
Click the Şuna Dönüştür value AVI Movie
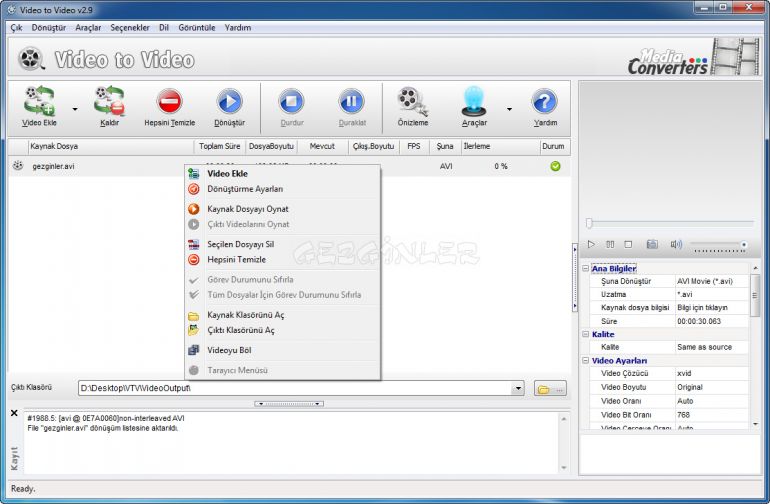coord(711,281)
